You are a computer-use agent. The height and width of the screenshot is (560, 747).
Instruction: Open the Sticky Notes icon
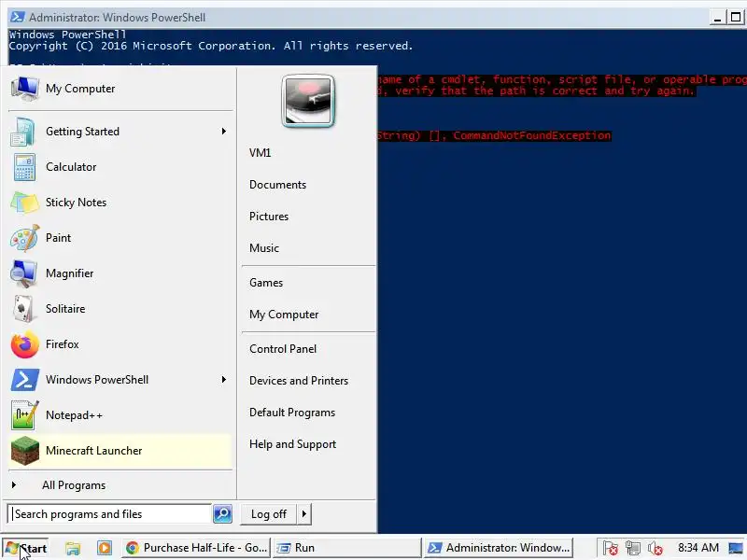24,203
